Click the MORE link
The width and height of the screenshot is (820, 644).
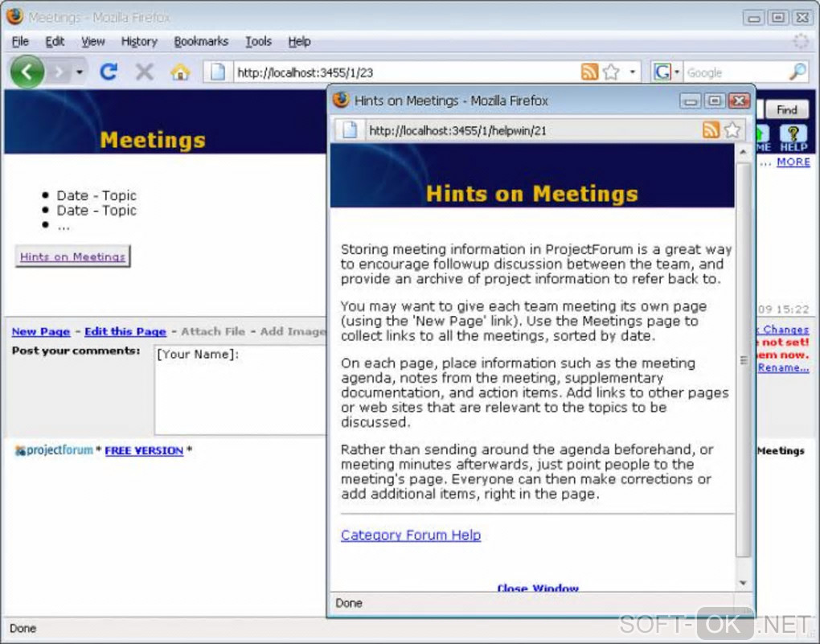pyautogui.click(x=793, y=162)
